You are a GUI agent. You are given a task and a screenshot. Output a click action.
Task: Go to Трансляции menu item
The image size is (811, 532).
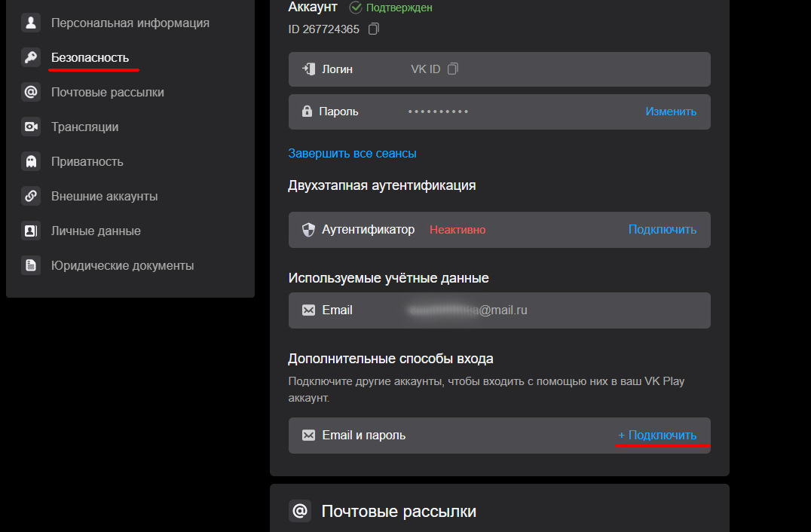click(84, 127)
